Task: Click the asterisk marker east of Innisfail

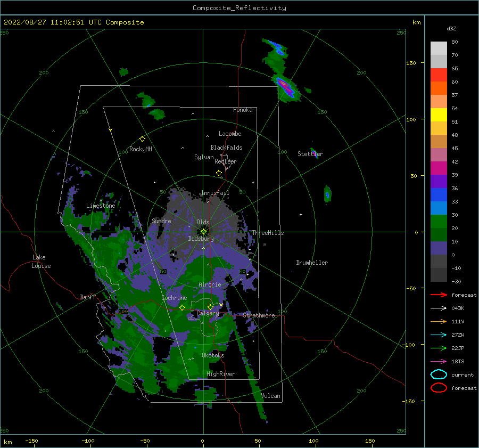Action: pyautogui.click(x=253, y=183)
